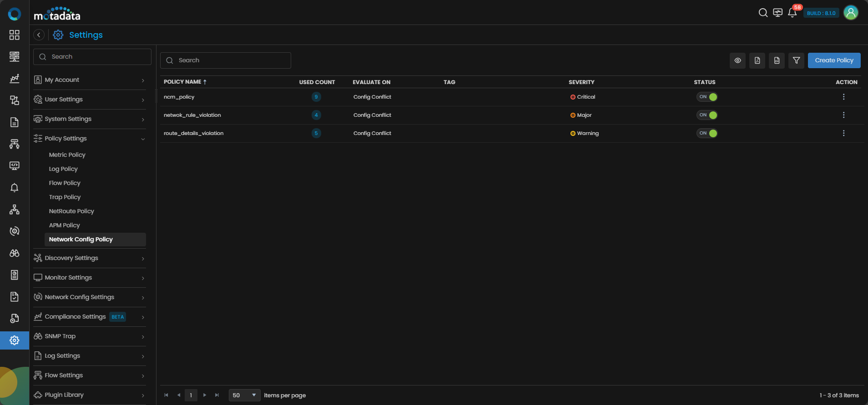
Task: Select Log Policy menu item
Action: click(63, 169)
